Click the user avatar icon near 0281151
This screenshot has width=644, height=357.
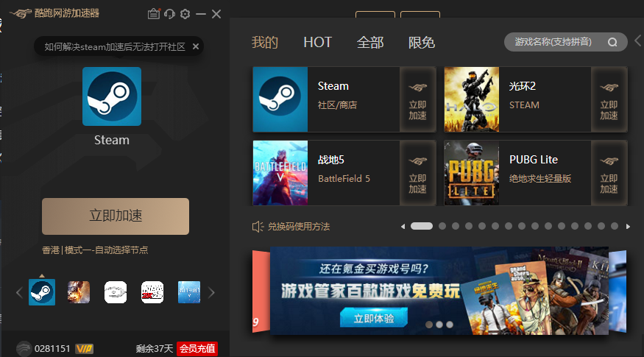click(x=24, y=349)
